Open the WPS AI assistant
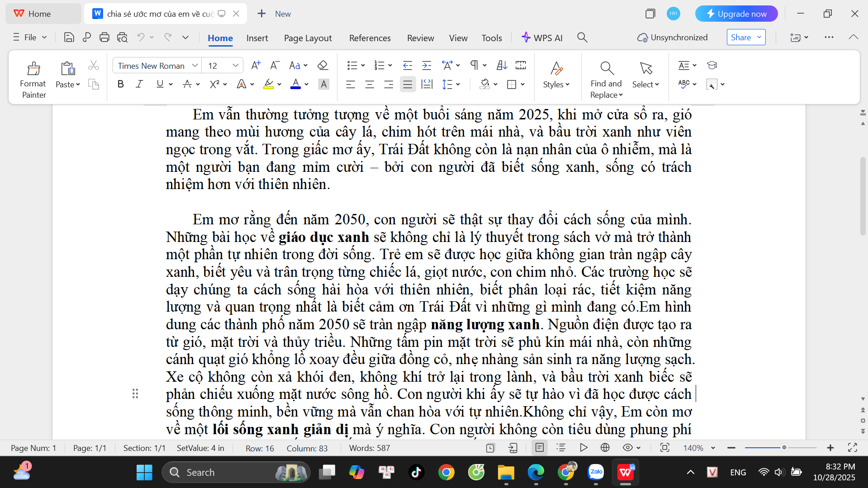The width and height of the screenshot is (868, 488). [542, 38]
